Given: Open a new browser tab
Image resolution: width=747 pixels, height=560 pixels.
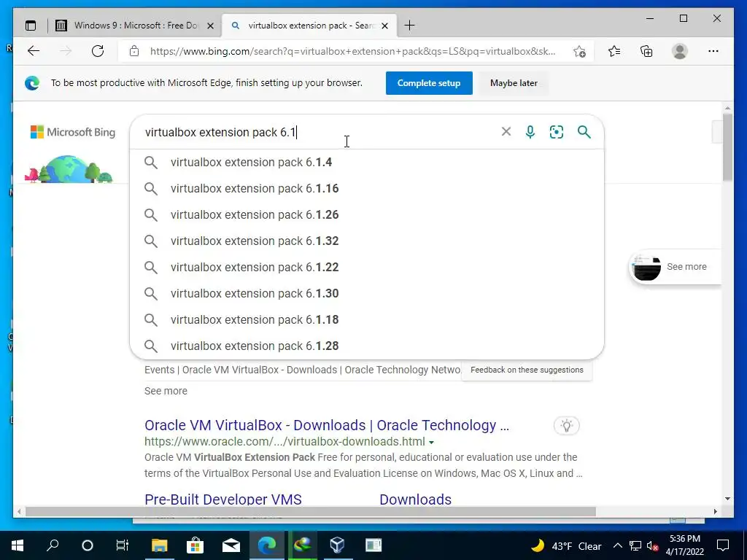Looking at the screenshot, I should [409, 26].
